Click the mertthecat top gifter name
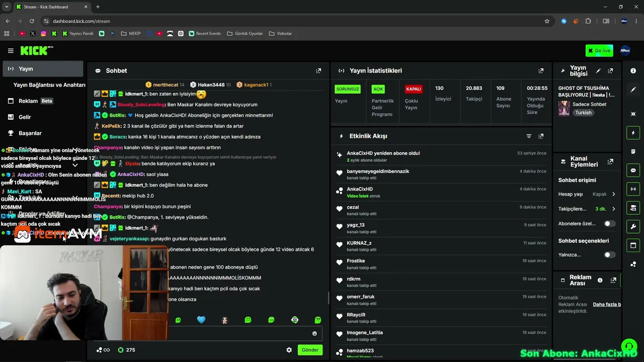644x362 pixels. tap(166, 85)
